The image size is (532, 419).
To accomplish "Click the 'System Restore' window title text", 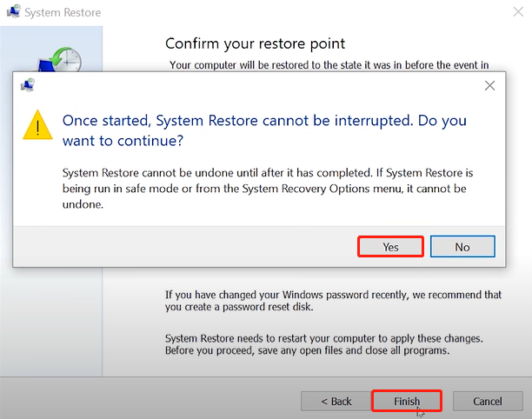I will click(63, 12).
